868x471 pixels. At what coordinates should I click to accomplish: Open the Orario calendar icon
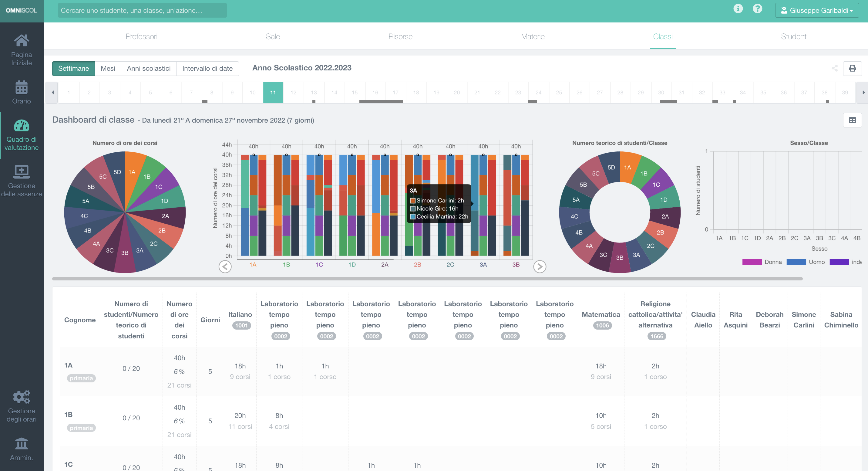click(21, 87)
